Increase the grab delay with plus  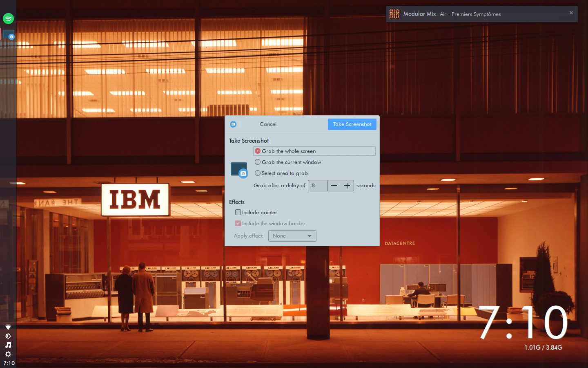tap(347, 186)
